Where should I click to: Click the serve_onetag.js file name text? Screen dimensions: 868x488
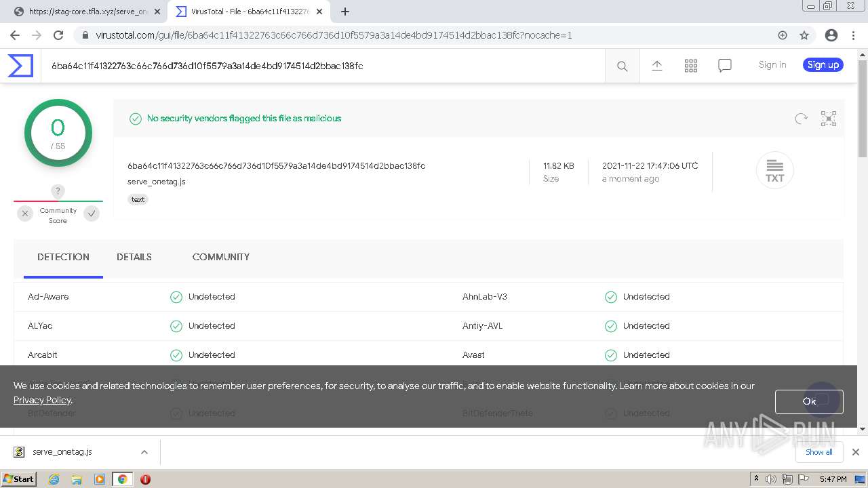[157, 182]
